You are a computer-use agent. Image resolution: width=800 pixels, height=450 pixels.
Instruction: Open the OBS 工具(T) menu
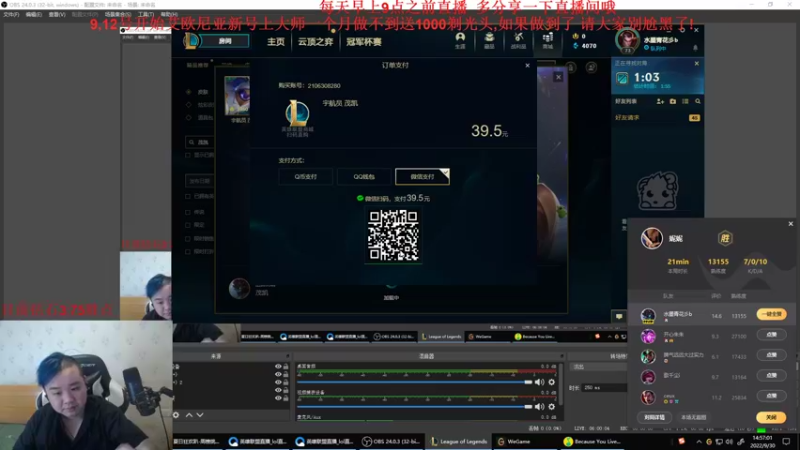point(146,15)
